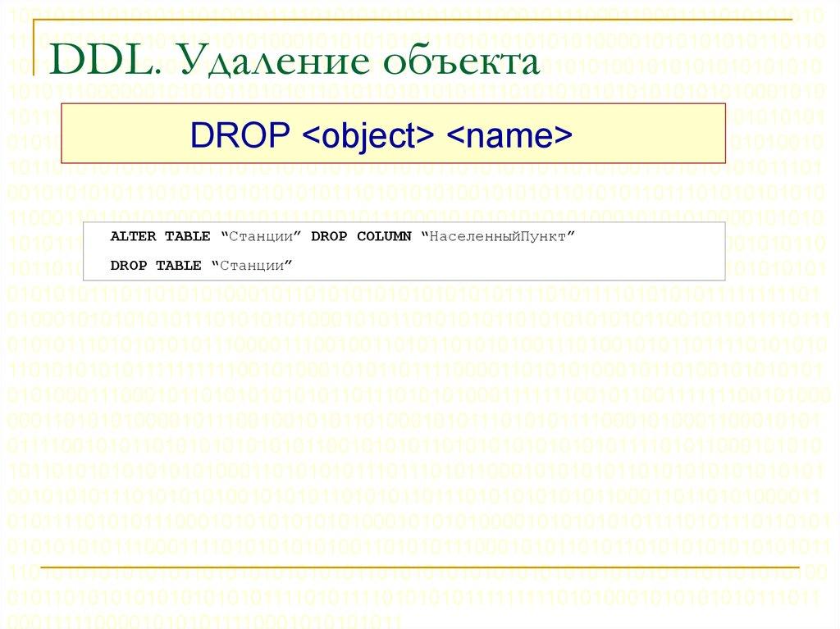Click the keyword TABLE in DROP TABLE line
840x629 pixels.
[x=182, y=265]
